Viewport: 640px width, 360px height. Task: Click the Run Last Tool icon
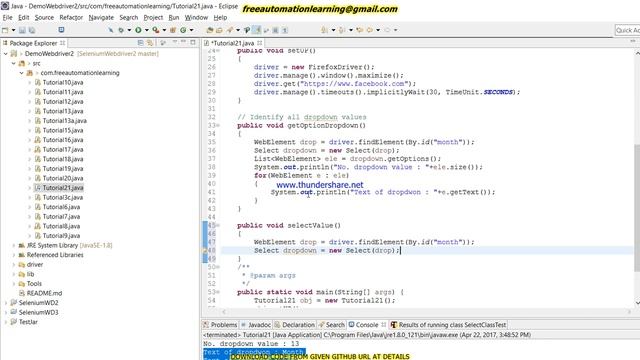[156, 30]
